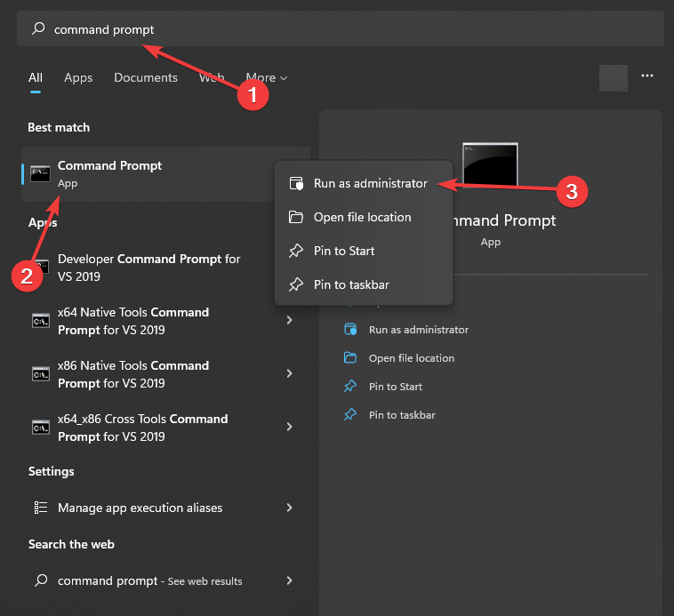Expand the web results chevron
The width and height of the screenshot is (674, 616).
coord(289,580)
